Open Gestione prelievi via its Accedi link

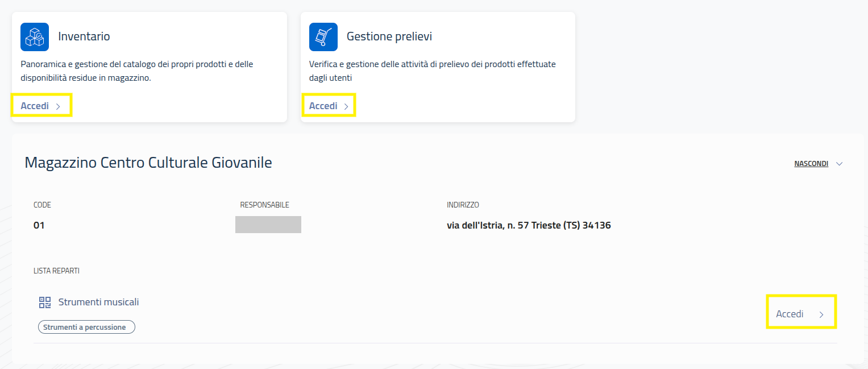[323, 106]
